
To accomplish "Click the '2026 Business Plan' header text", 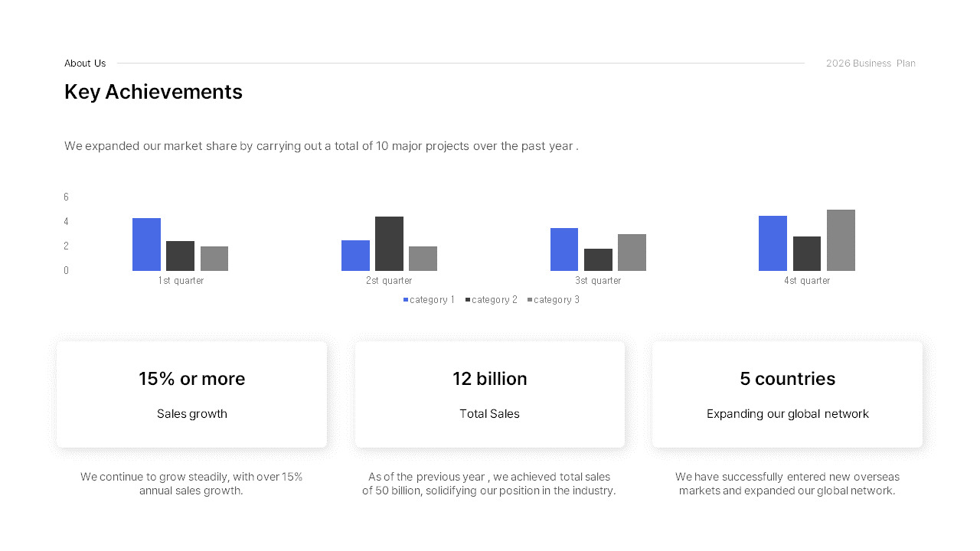I will (x=871, y=64).
